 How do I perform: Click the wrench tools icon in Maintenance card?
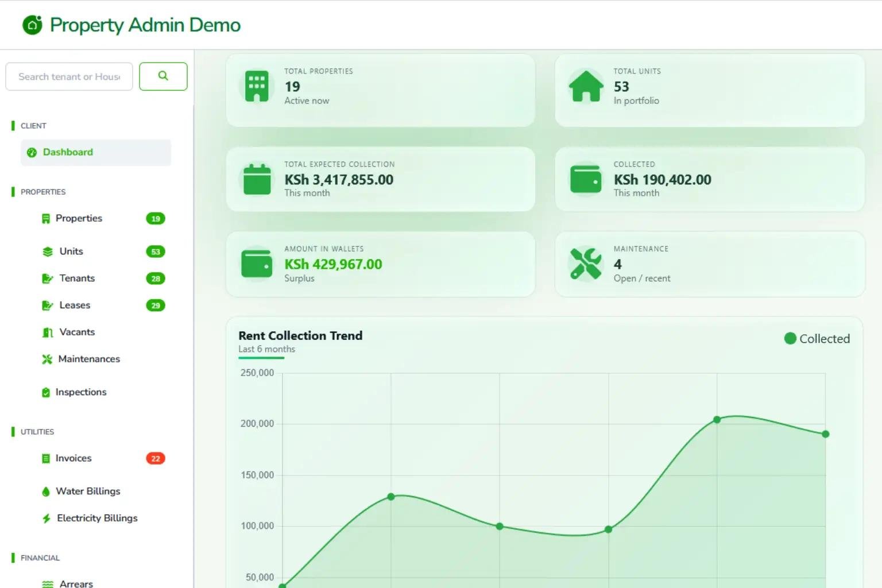pyautogui.click(x=586, y=264)
